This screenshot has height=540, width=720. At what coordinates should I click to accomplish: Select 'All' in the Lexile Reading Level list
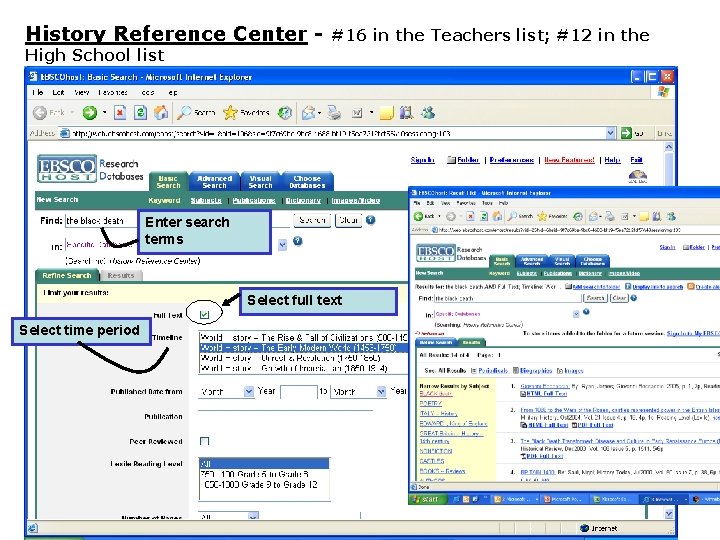(x=264, y=463)
